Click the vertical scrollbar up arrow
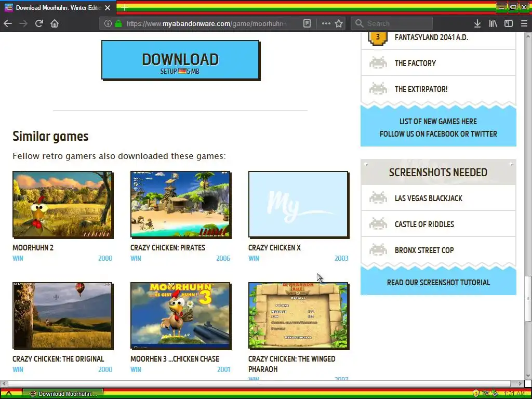This screenshot has height=399, width=532. pos(528,36)
